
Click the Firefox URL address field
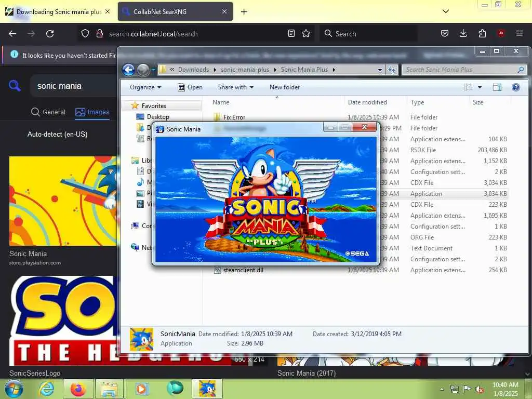coord(196,34)
